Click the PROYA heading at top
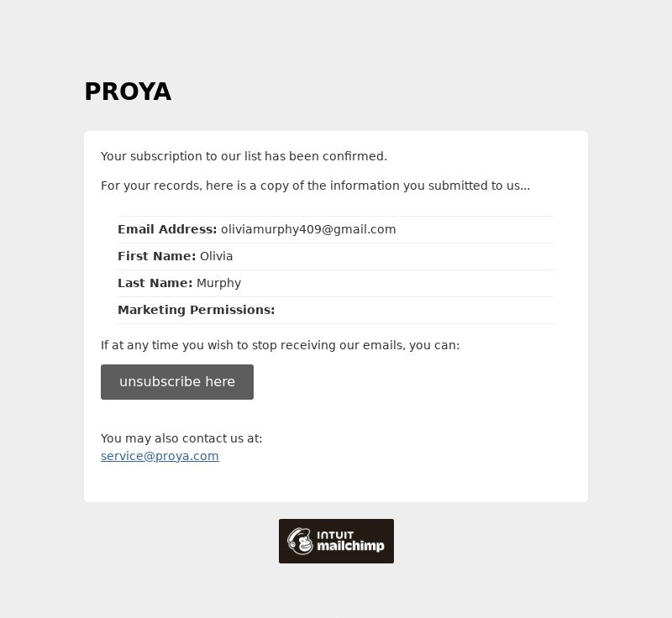 point(128,92)
